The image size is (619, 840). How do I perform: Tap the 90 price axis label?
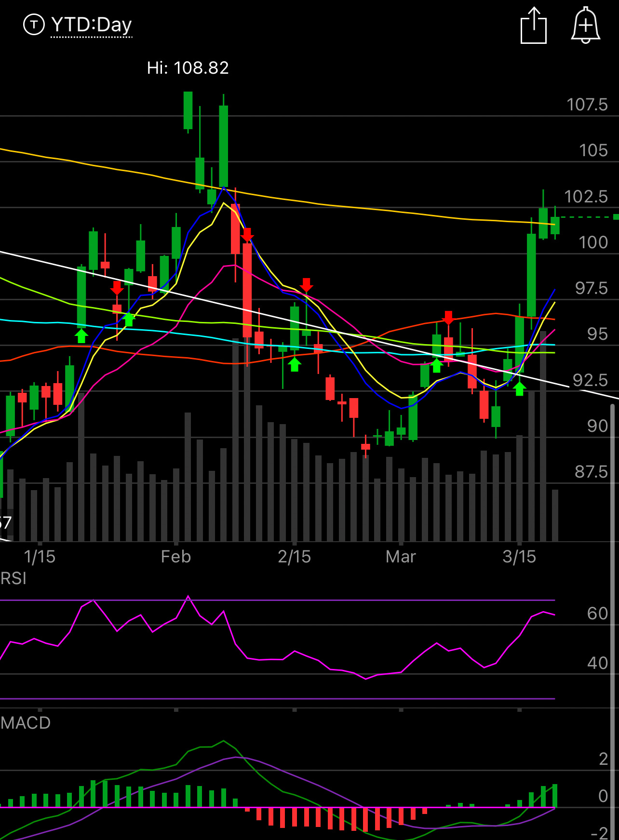[597, 426]
